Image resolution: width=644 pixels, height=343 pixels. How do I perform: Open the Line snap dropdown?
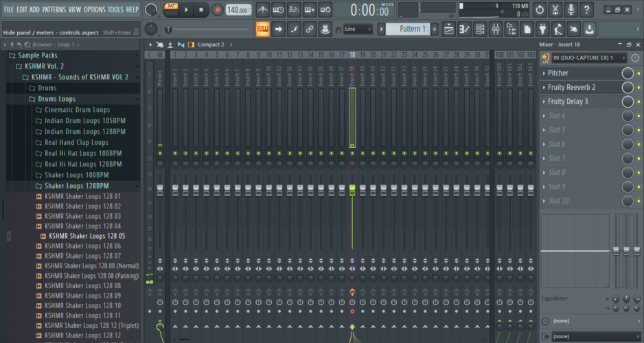(x=358, y=29)
